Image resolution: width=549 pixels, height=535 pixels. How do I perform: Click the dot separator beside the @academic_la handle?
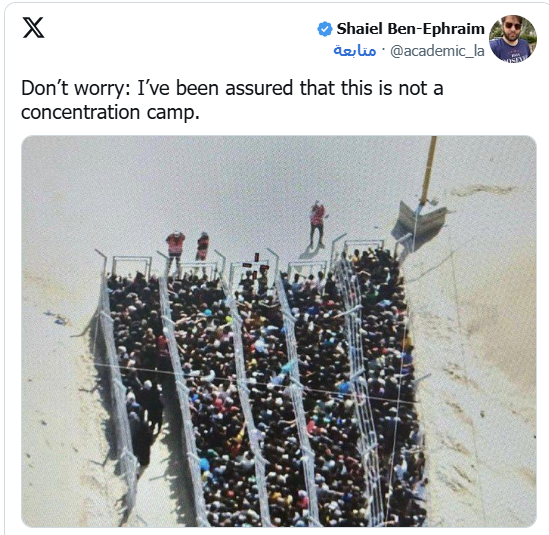tap(383, 49)
